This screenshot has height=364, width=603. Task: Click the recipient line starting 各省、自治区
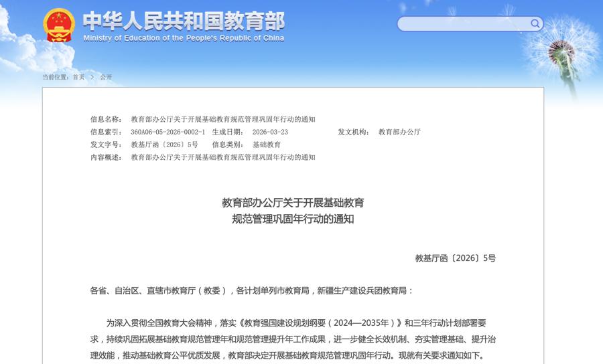coord(252,290)
